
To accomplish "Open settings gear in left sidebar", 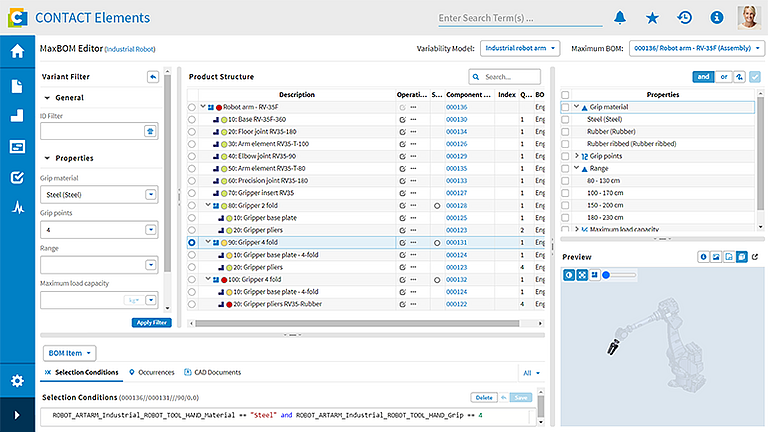I will 17,381.
